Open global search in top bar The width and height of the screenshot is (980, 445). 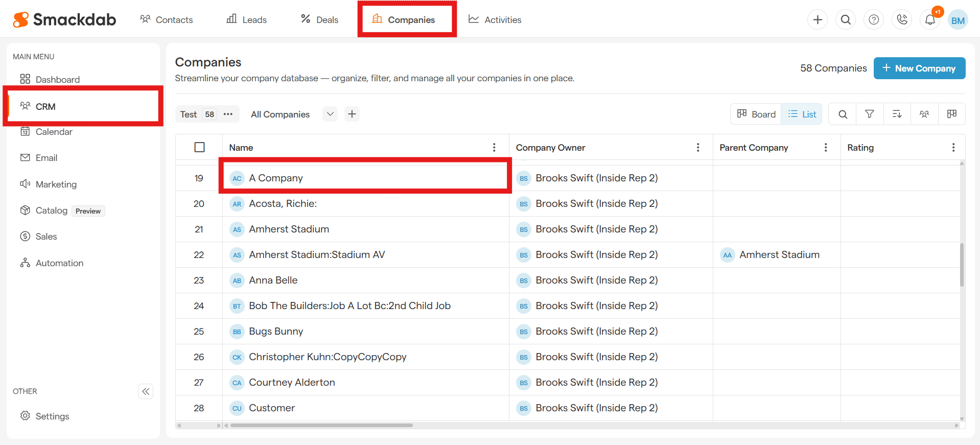pos(846,20)
